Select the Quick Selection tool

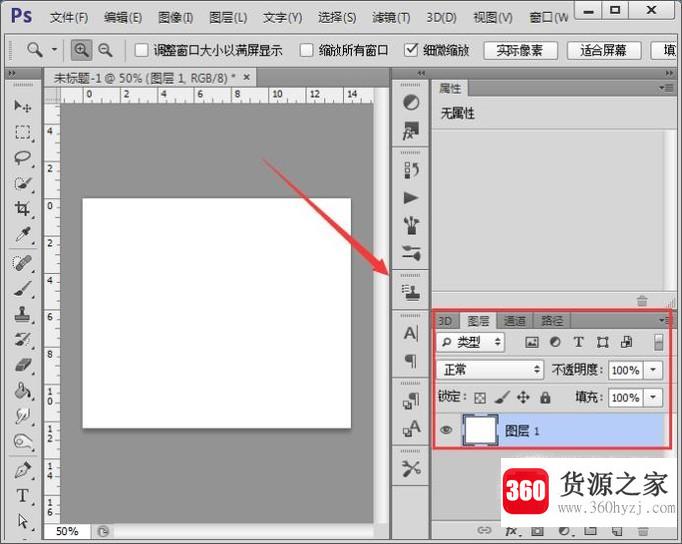(x=23, y=184)
